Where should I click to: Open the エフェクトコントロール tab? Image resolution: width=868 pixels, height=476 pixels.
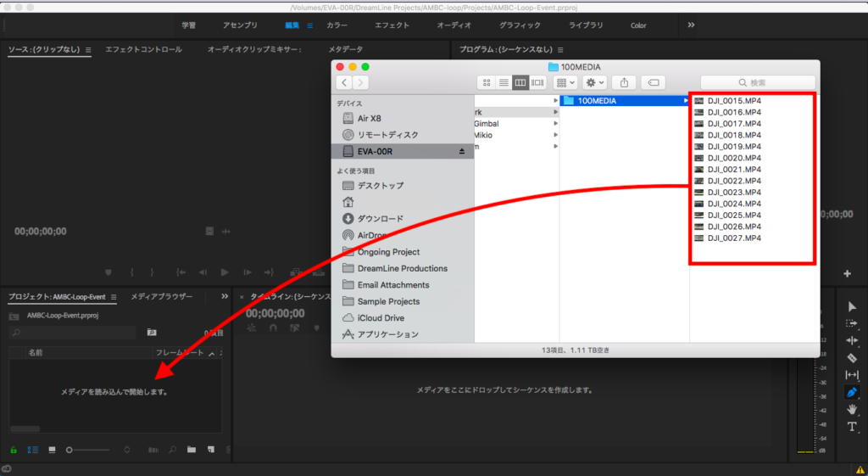[x=143, y=49]
